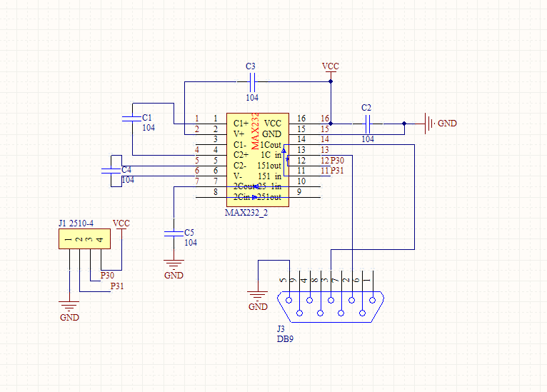Click the junction dot below the top VCC port

[x=331, y=81]
